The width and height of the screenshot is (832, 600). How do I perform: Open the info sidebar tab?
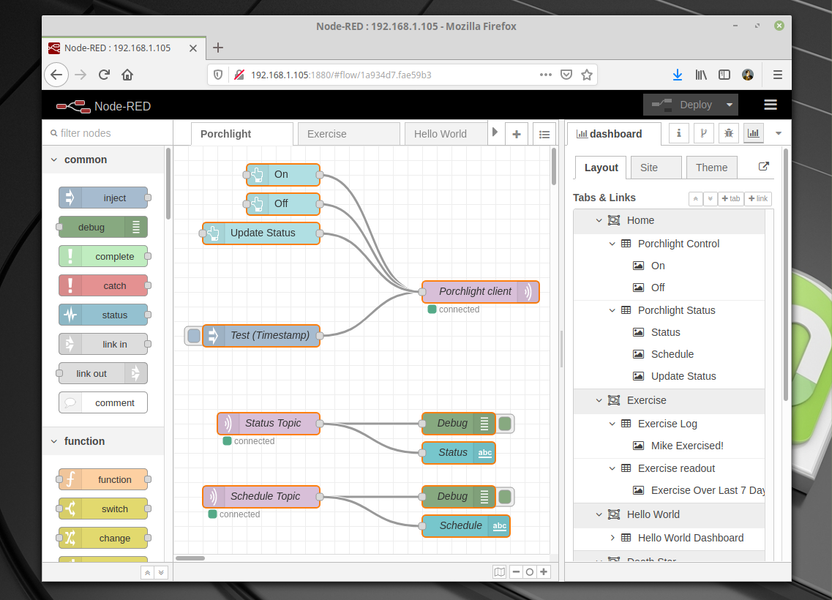point(679,133)
